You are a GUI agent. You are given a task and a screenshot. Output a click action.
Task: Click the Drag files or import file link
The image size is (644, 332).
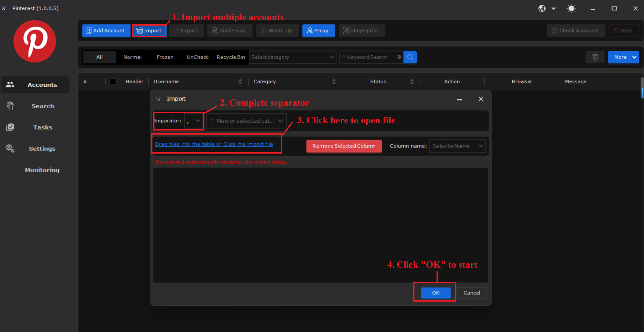(x=214, y=144)
